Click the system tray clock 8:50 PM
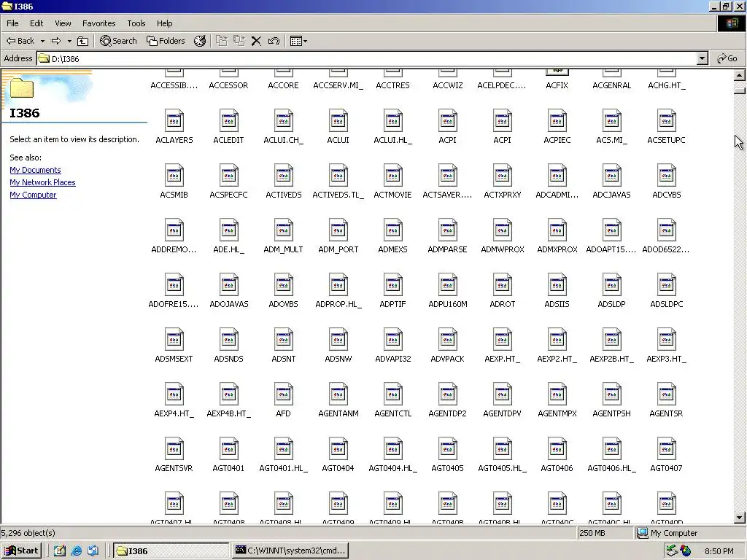 pyautogui.click(x=719, y=551)
